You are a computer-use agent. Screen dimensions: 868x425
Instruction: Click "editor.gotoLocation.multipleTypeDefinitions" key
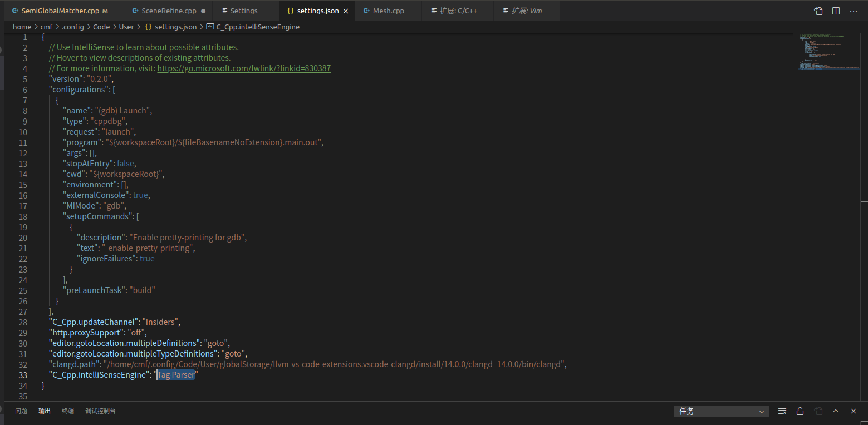click(133, 354)
